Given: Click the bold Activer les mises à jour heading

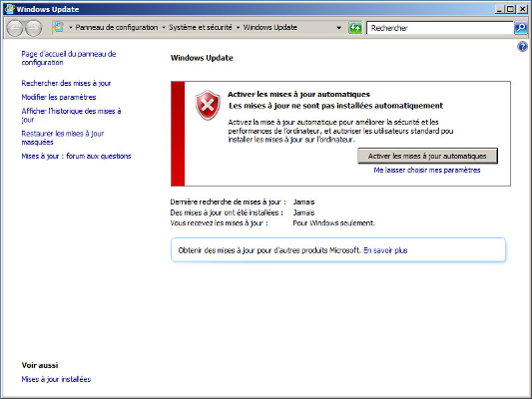Looking at the screenshot, I should 298,94.
